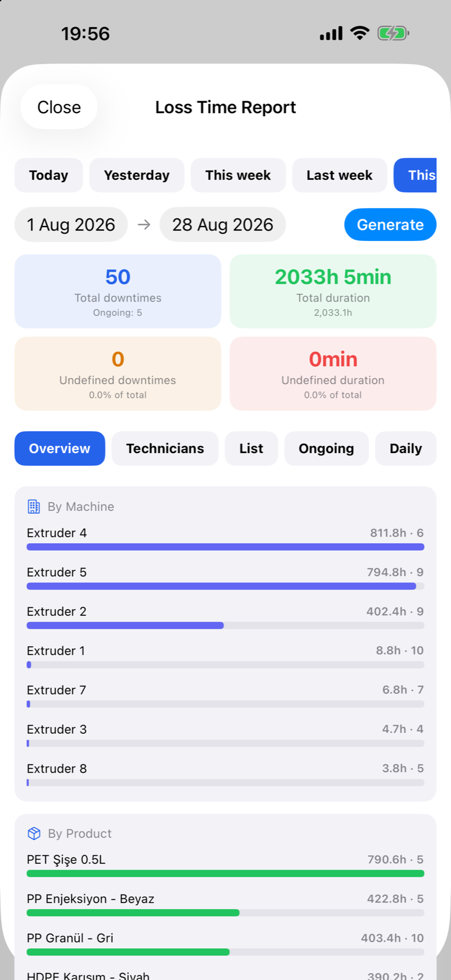Select the Yesterday range chip
The width and height of the screenshot is (451, 980).
(x=136, y=175)
